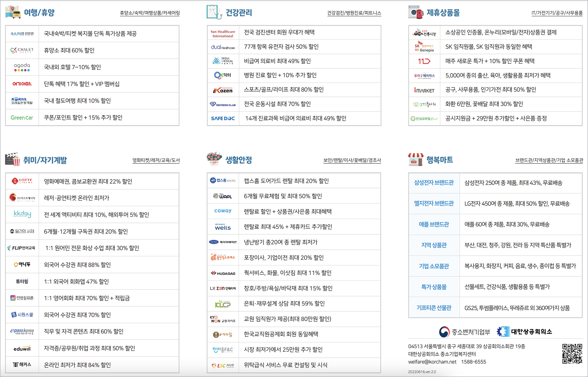
Task: Click the OK닥터 logo
Action: pyautogui.click(x=223, y=75)
